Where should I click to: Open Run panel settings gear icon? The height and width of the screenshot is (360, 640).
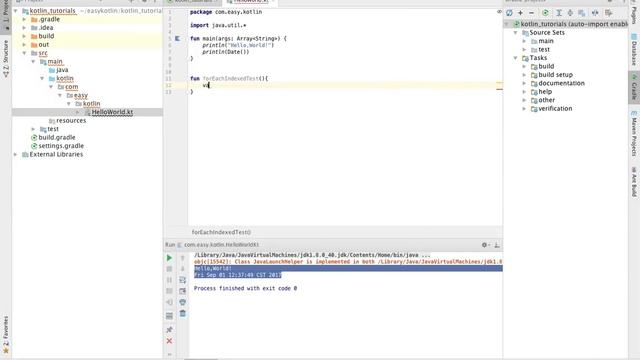point(484,245)
